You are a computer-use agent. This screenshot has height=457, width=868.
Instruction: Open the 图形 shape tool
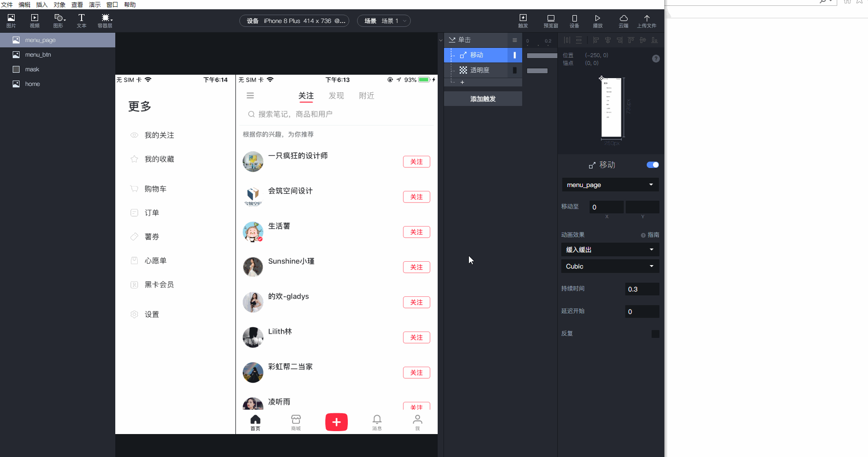pos(59,21)
